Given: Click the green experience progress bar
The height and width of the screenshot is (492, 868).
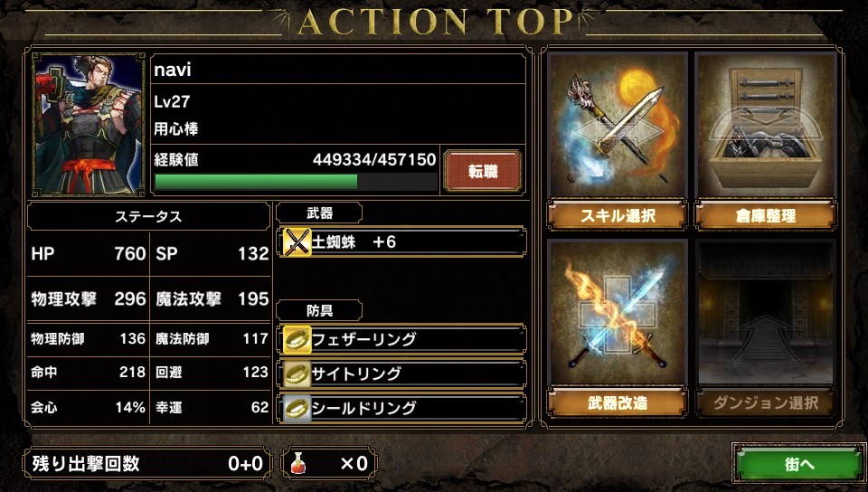Looking at the screenshot, I should 296,182.
